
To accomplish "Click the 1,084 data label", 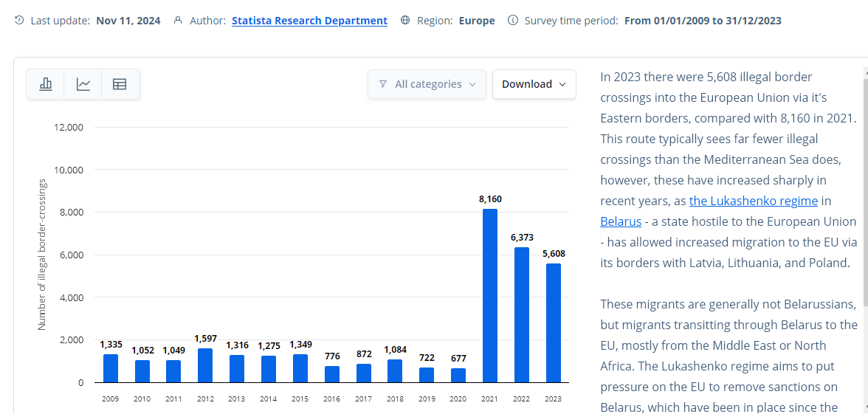I will pyautogui.click(x=396, y=351).
